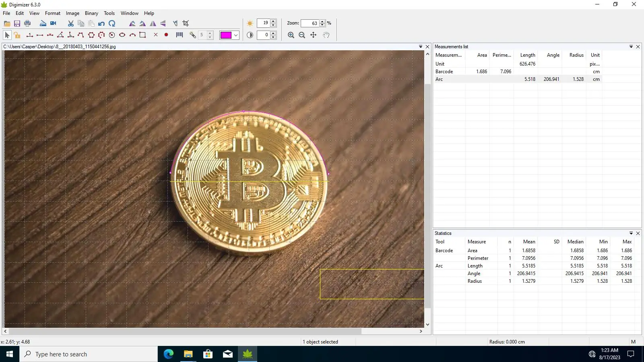Acquire image from scanner icon
This screenshot has height=362, width=644.
coord(43,23)
